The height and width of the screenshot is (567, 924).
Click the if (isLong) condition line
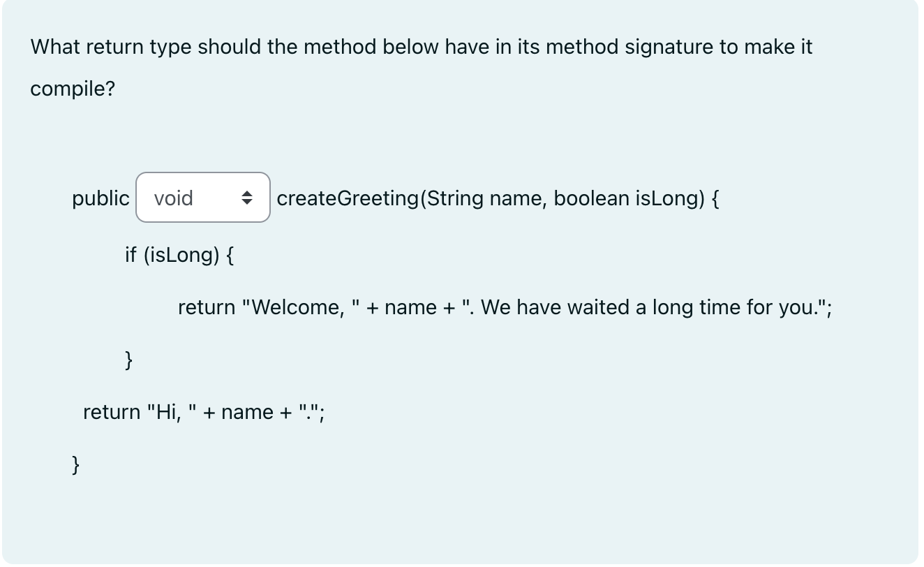click(179, 254)
